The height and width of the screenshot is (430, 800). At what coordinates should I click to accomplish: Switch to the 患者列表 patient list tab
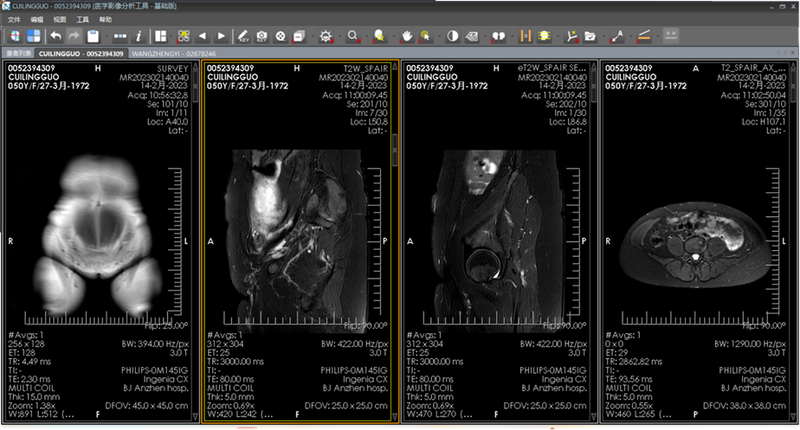[18, 53]
